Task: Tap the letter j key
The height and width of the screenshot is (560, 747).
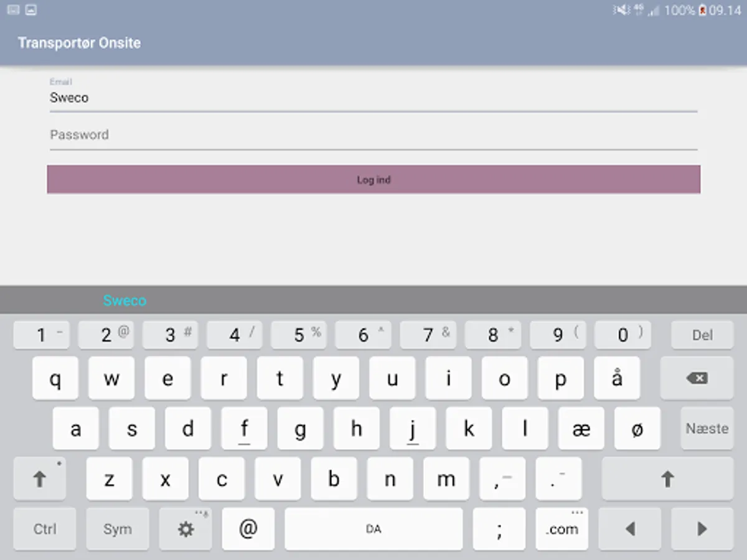Action: tap(413, 429)
